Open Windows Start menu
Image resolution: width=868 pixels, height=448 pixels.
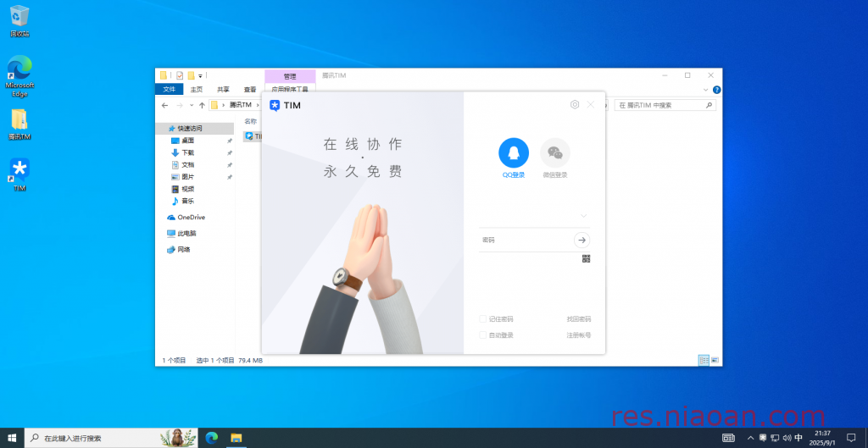[x=12, y=438]
